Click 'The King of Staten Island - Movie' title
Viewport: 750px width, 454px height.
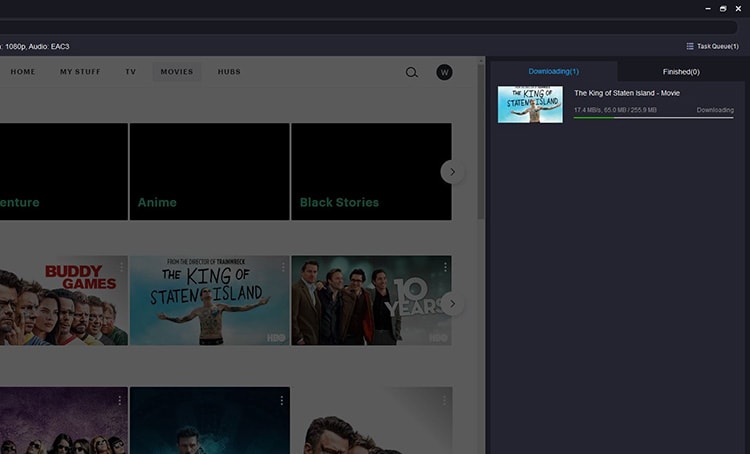(x=627, y=93)
